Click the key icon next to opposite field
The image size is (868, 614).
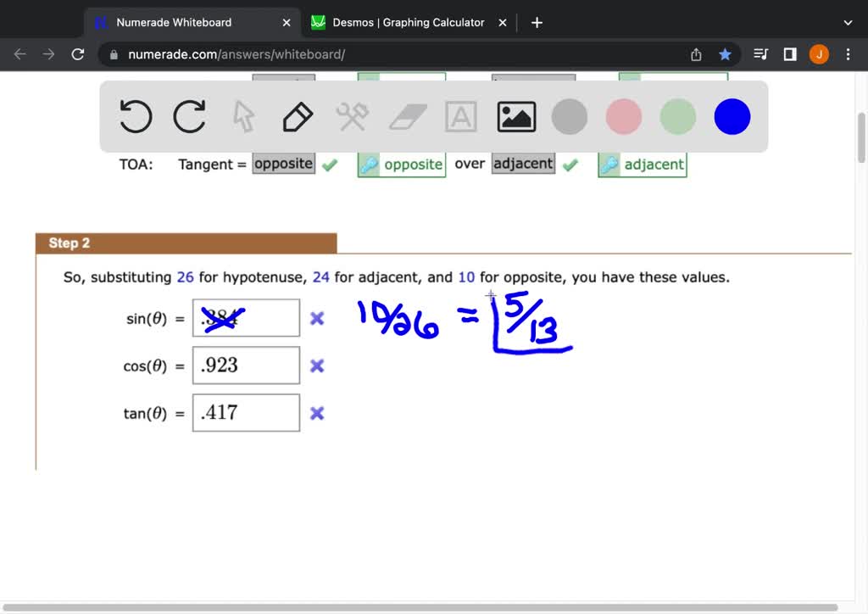tap(369, 164)
